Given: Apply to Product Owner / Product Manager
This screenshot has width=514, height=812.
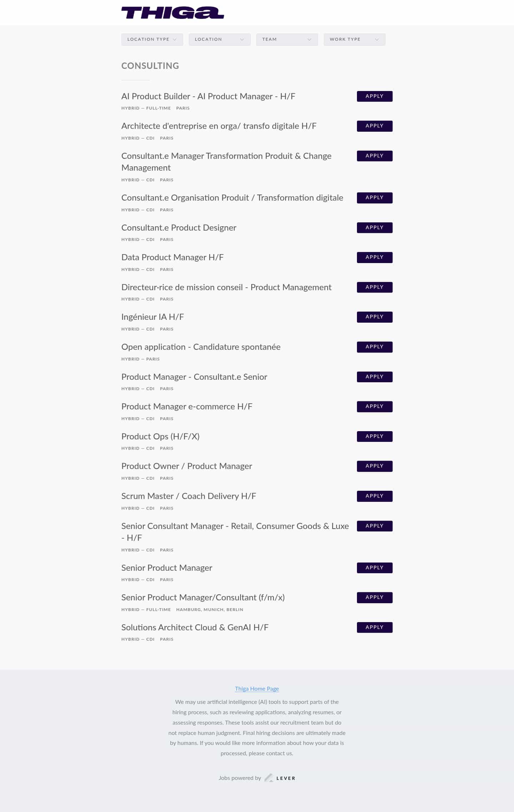Looking at the screenshot, I should 374,466.
